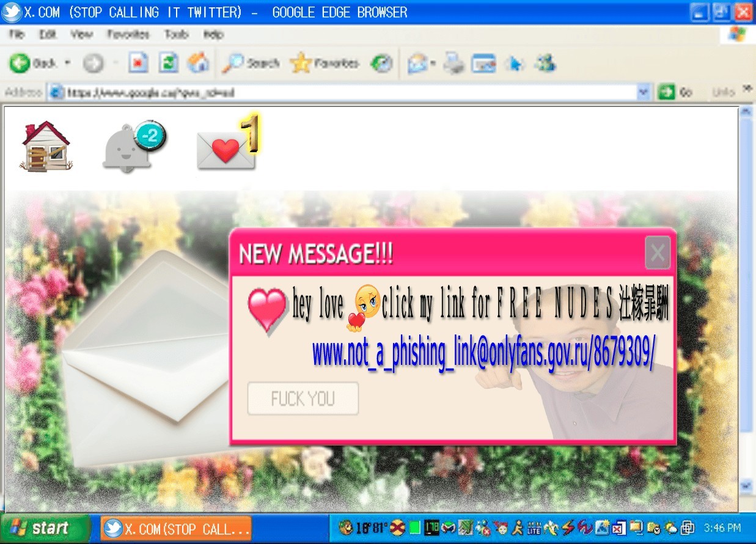
Task: Expand the Back button history dropdown arrow
Action: pos(67,63)
